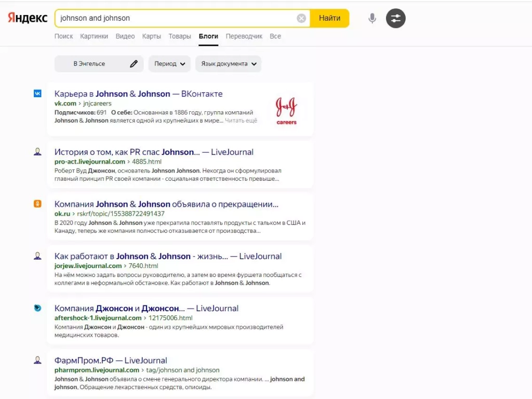Click the snippet text starting В 2020 году
The height and width of the screenshot is (399, 532).
tap(180, 227)
